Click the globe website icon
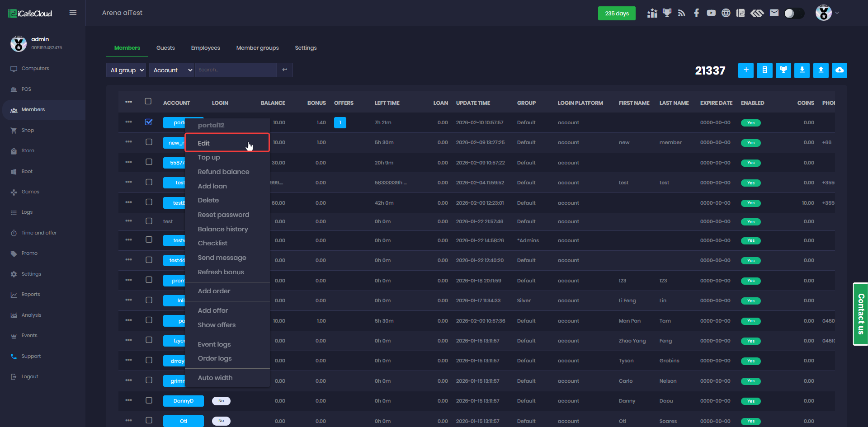Screen dimensions: 868x427 pyautogui.click(x=726, y=13)
